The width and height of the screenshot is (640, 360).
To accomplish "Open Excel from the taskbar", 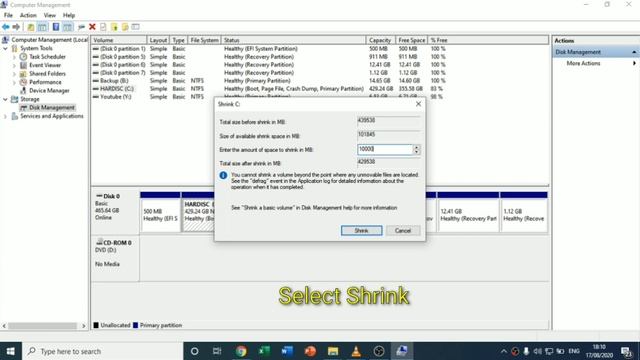I will tap(264, 351).
